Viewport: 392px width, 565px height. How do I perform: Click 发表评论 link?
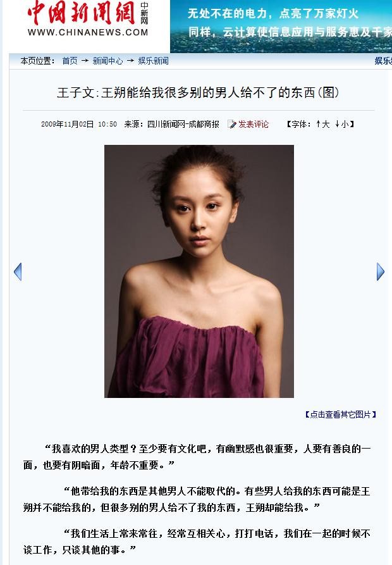click(x=254, y=124)
